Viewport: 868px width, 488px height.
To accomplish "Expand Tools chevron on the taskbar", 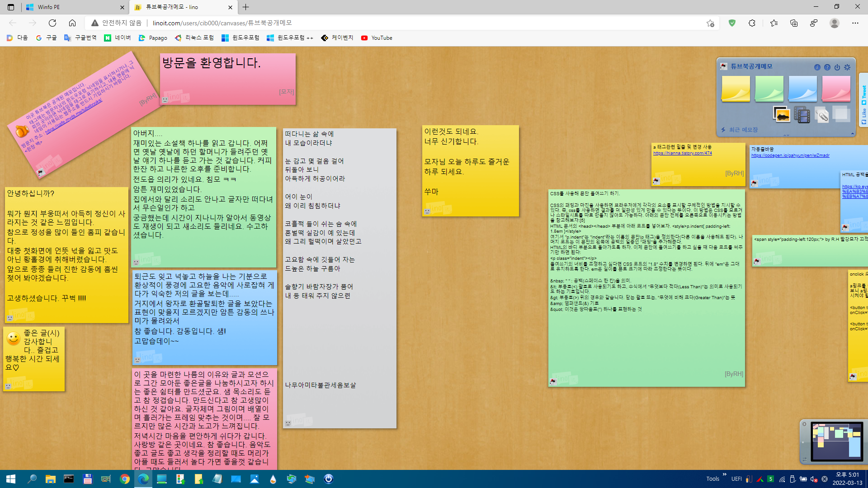I will (x=724, y=474).
